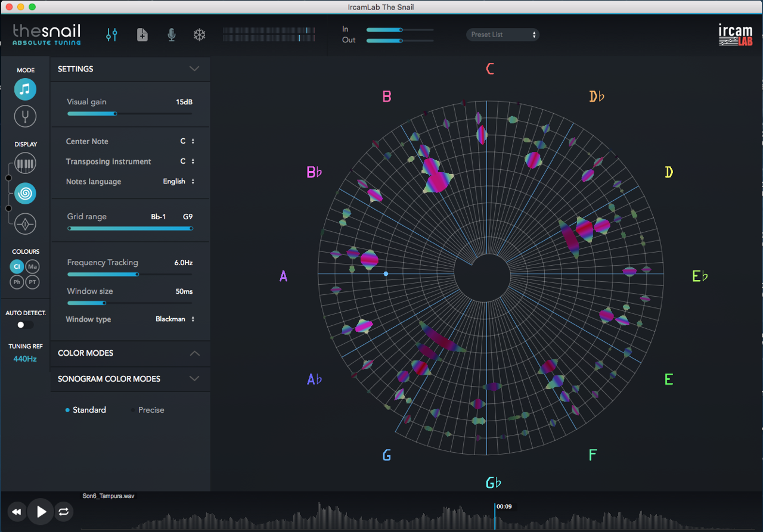This screenshot has height=532, width=763.
Task: Click the note Ab label on the spiral
Action: tap(314, 379)
